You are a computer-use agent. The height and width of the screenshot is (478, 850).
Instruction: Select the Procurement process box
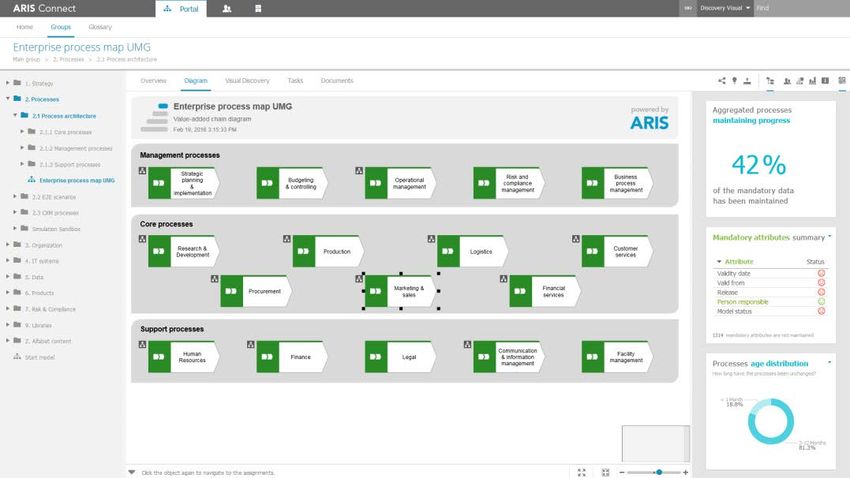[256, 291]
